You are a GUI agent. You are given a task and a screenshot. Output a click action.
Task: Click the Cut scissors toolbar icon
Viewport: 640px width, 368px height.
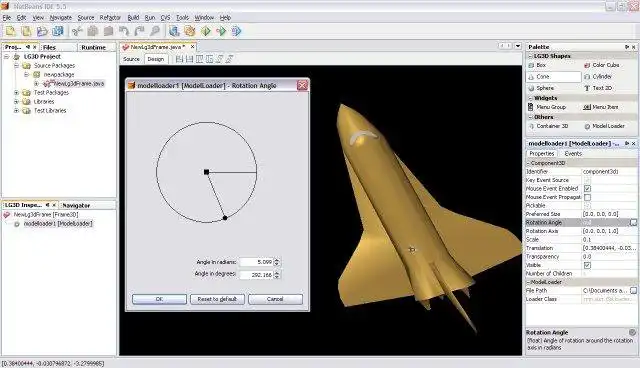77,31
